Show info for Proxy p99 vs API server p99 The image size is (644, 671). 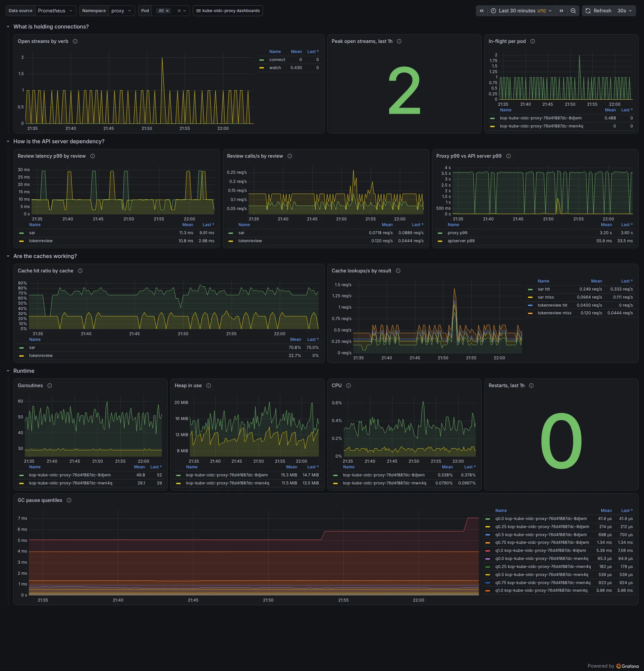click(x=508, y=156)
